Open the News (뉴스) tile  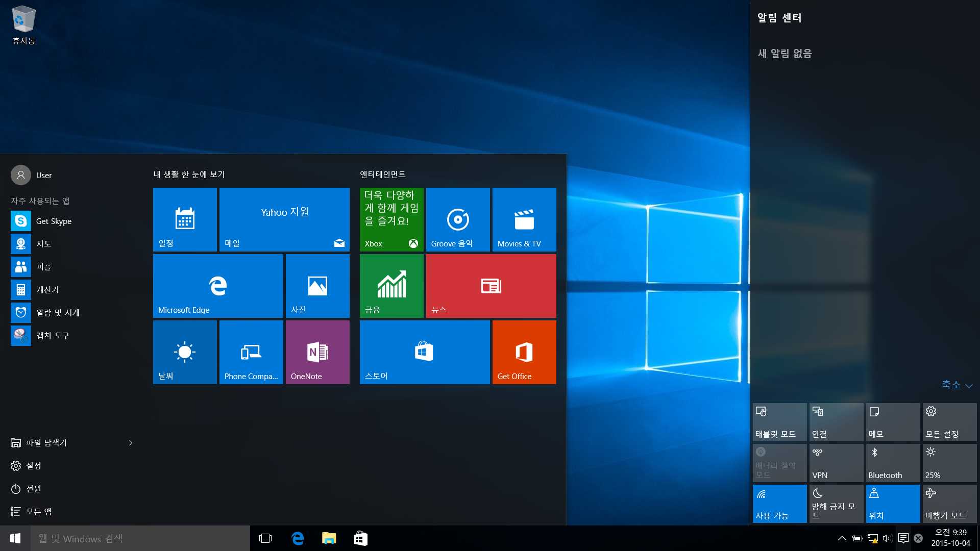pos(491,286)
